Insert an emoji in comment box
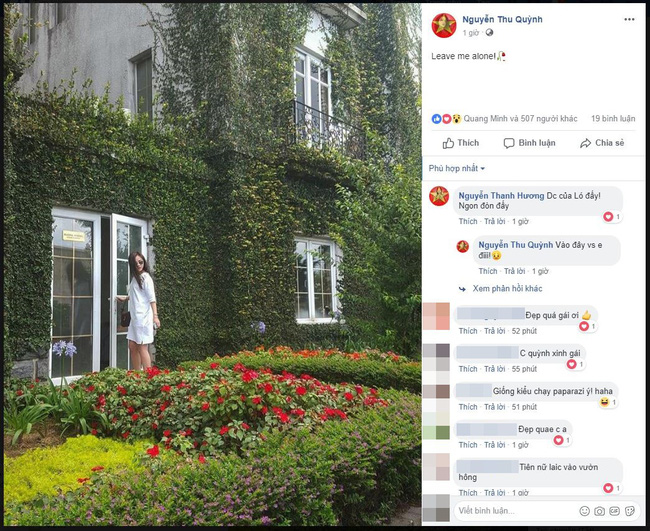 coord(584,511)
